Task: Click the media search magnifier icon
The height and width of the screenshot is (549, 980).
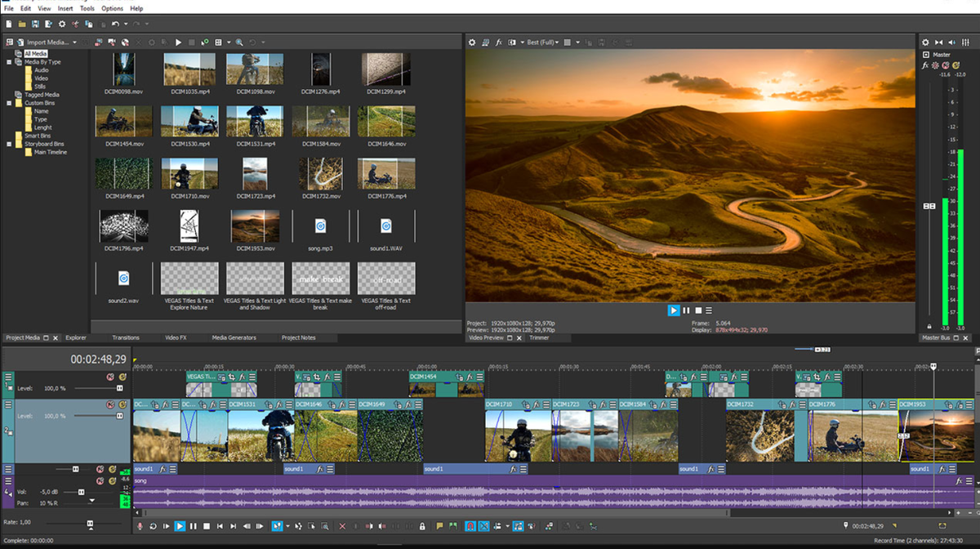Action: [x=239, y=42]
